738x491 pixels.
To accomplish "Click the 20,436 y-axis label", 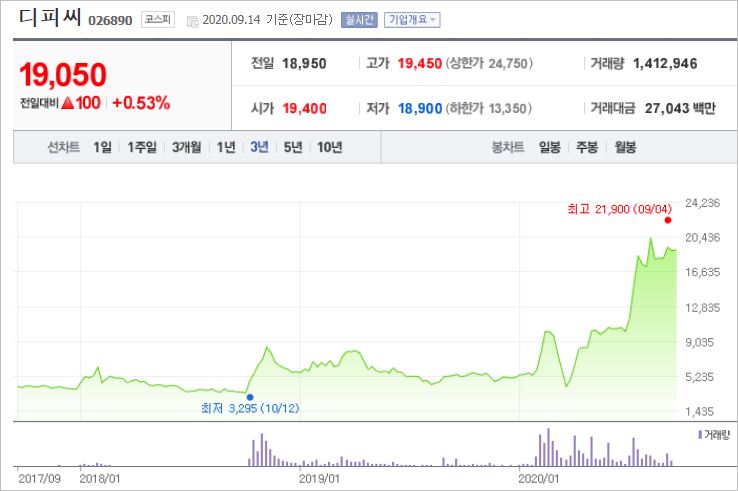I will point(703,237).
